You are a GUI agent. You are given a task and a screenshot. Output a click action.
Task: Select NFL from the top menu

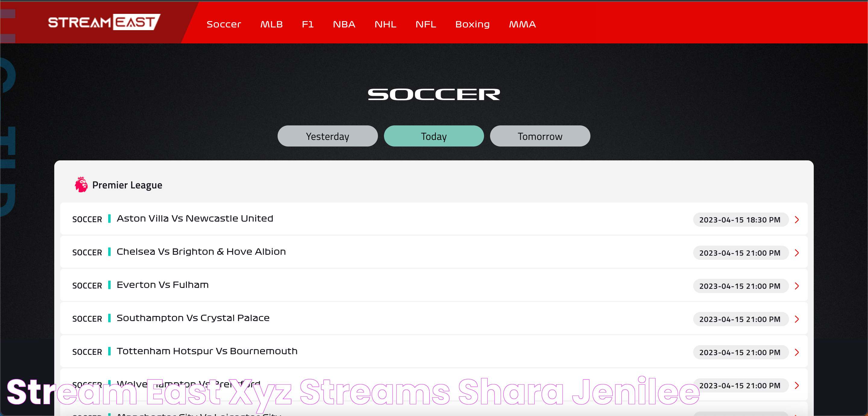click(x=426, y=24)
